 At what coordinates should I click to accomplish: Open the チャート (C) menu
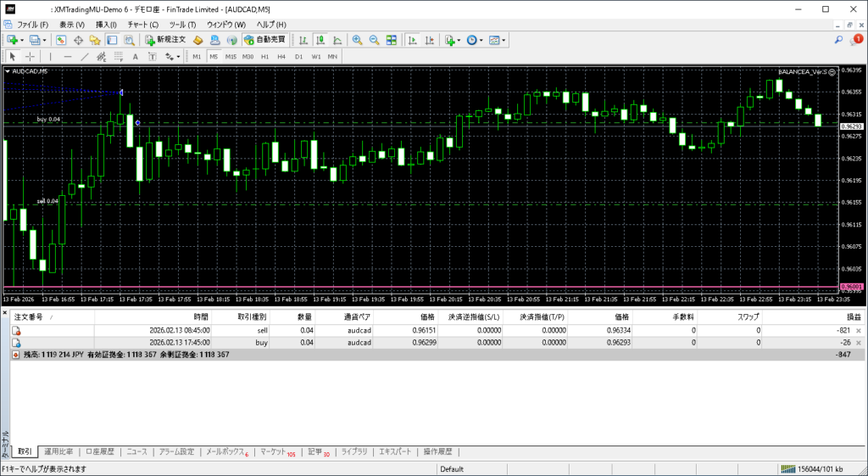coord(142,25)
